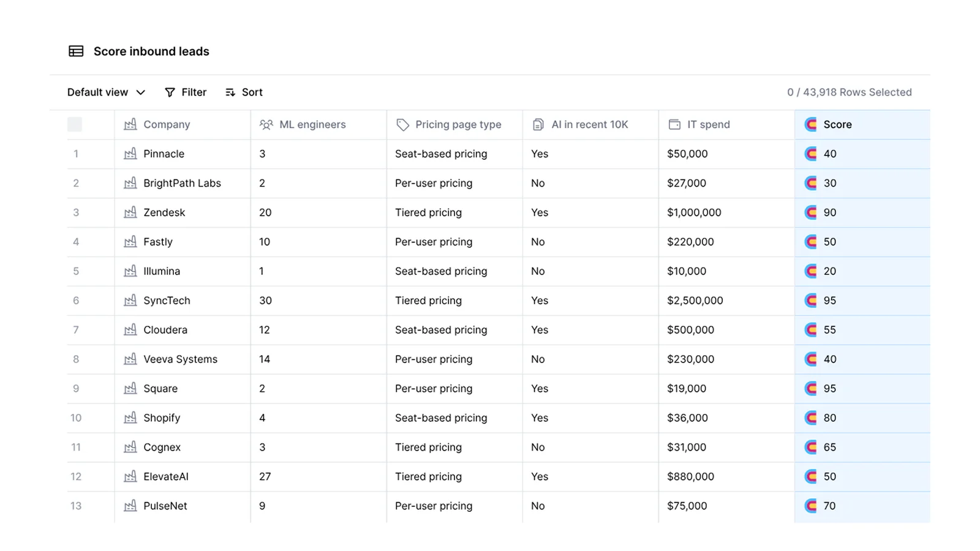Screen dimensions: 980x551
Task: Tick the select-all rows checkbox in header
Action: 75,124
